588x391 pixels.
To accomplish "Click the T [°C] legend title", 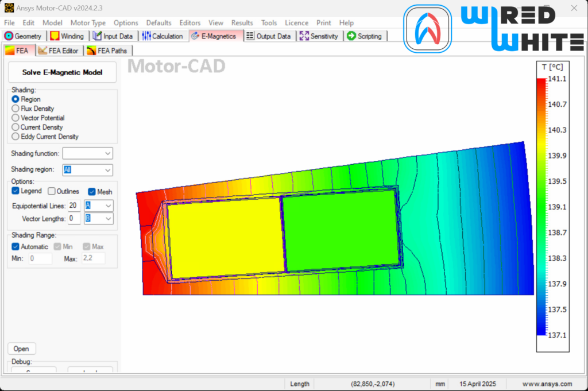I will pyautogui.click(x=552, y=67).
